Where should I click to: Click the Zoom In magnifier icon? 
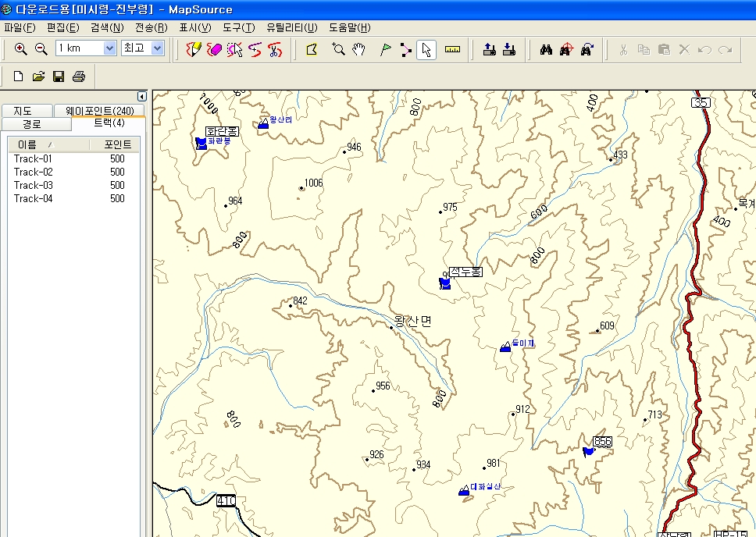(x=21, y=49)
